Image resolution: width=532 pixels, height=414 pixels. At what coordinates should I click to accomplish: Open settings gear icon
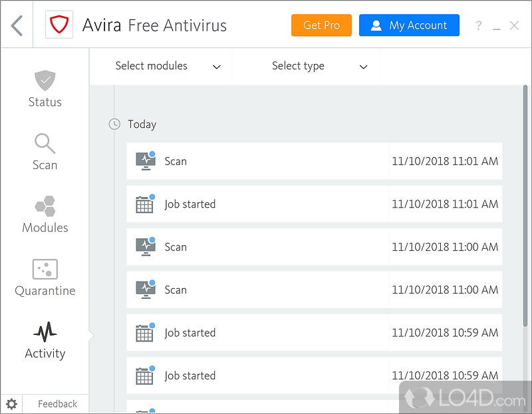click(11, 403)
